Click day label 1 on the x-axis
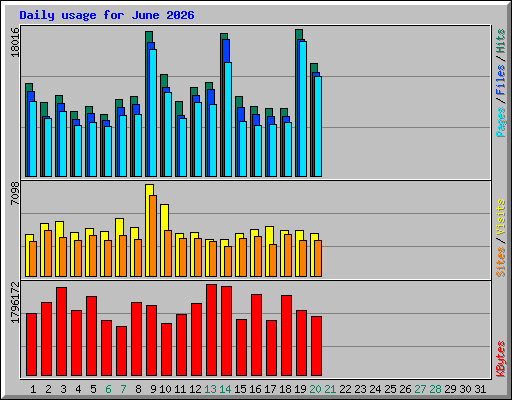Screen dimensions: 512x400 [x=33, y=389]
